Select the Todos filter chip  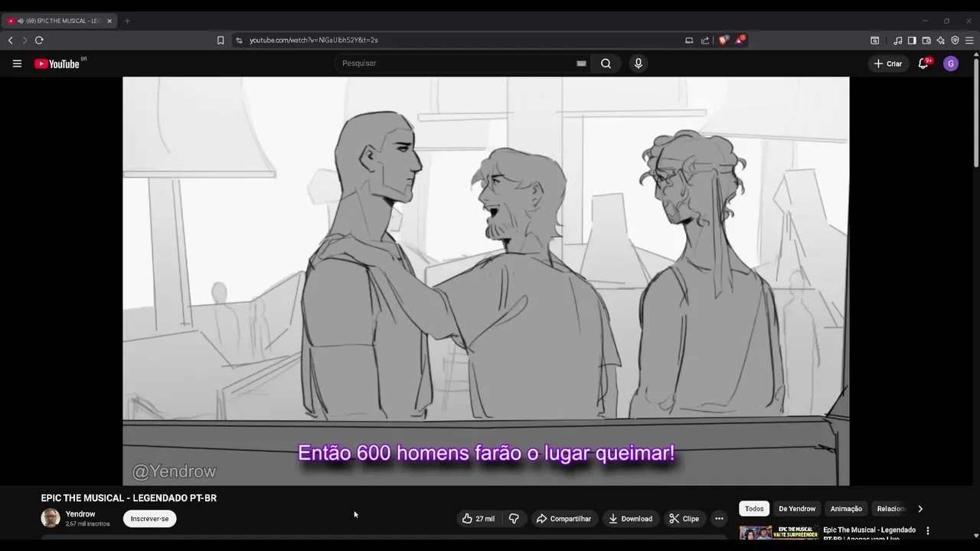(754, 509)
